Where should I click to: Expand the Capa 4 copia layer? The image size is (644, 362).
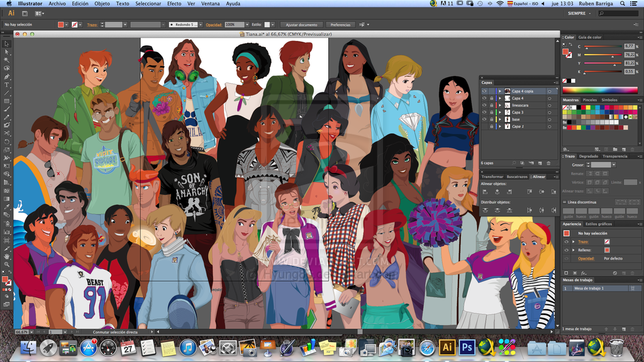pyautogui.click(x=499, y=91)
